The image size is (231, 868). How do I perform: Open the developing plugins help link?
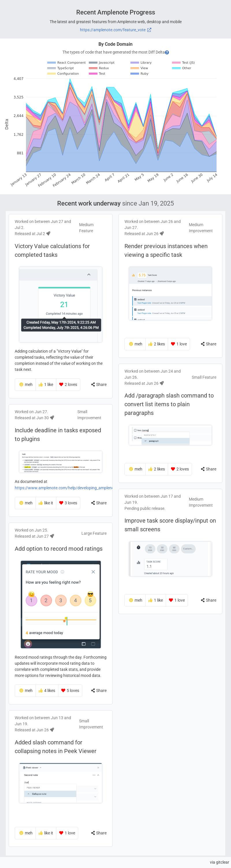tap(64, 488)
